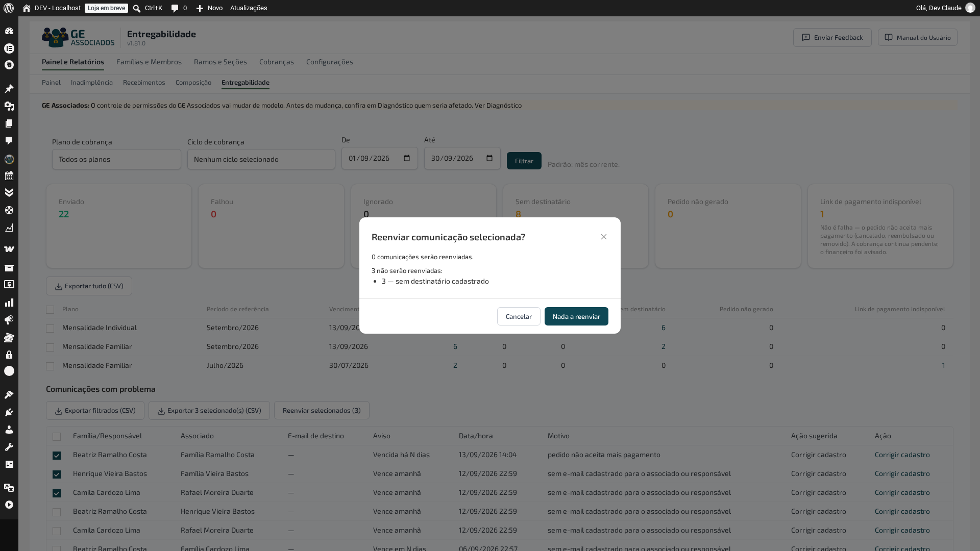Image resolution: width=980 pixels, height=551 pixels.
Task: Check Beatriz Ramalho Costa Henrique Vieira Bastos row
Action: click(57, 512)
